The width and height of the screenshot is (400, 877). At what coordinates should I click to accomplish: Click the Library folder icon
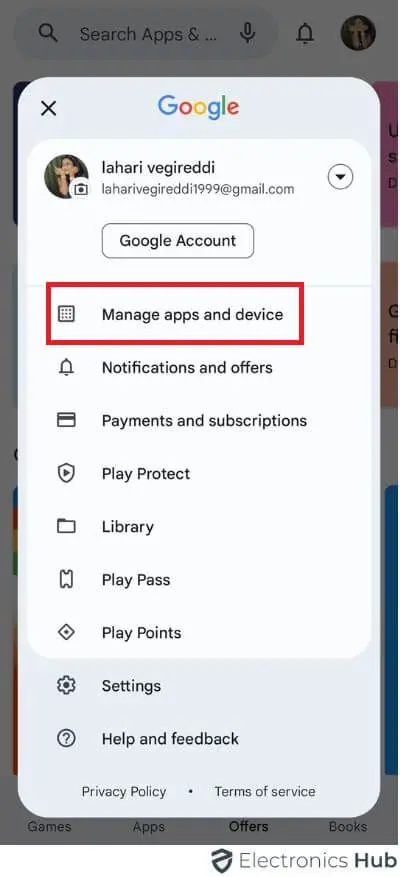[66, 526]
